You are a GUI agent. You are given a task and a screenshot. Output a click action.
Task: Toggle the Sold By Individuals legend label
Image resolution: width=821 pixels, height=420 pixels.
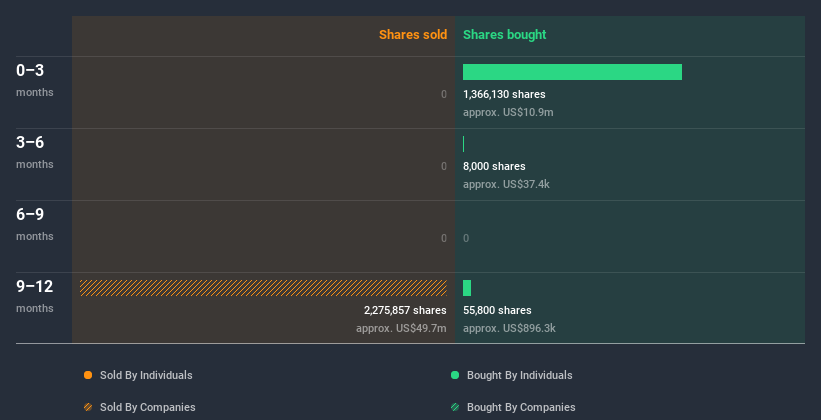146,375
